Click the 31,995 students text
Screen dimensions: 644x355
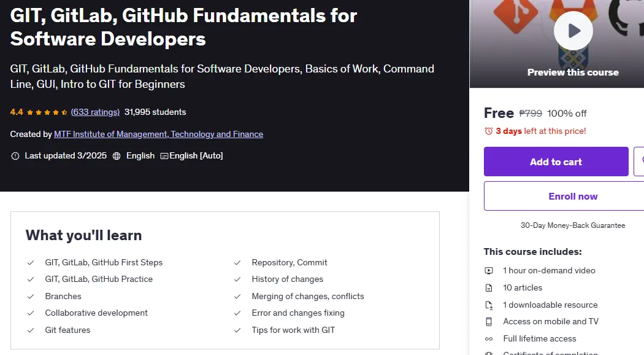tap(155, 112)
